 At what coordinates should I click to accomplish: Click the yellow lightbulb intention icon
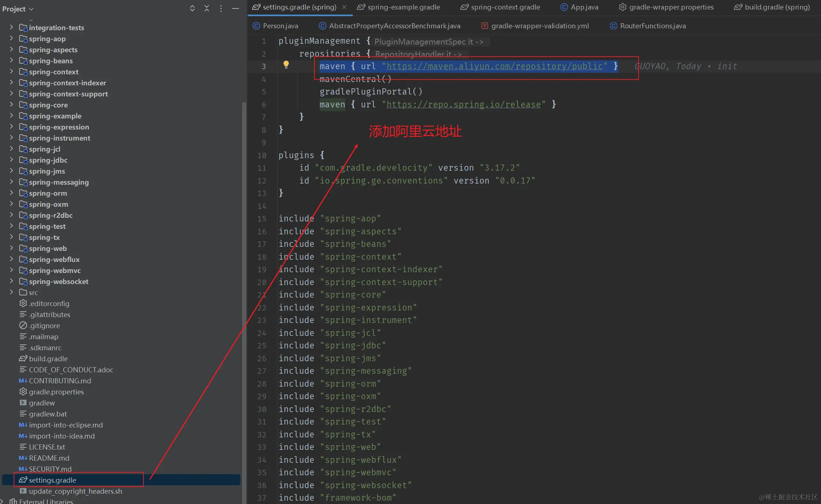[286, 65]
